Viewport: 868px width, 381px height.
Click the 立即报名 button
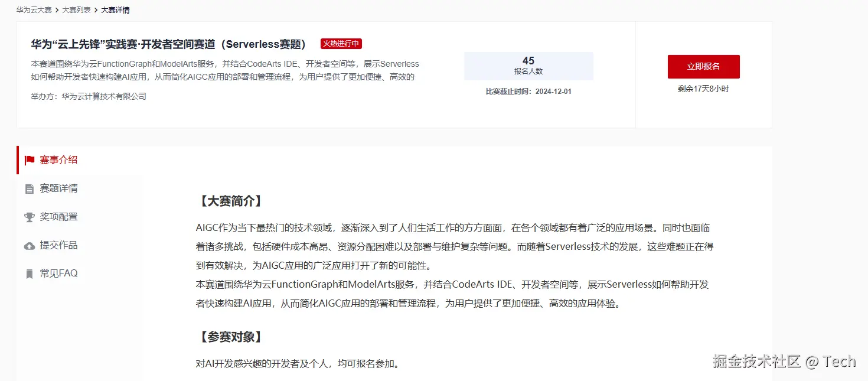pos(703,67)
